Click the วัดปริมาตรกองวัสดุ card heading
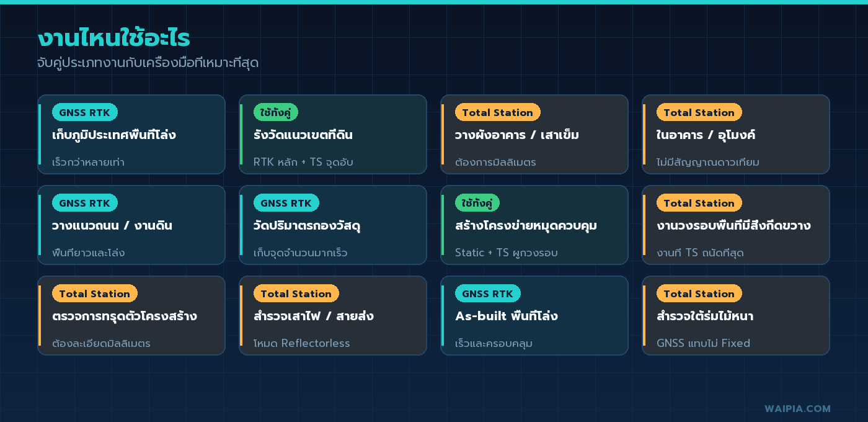 [307, 225]
